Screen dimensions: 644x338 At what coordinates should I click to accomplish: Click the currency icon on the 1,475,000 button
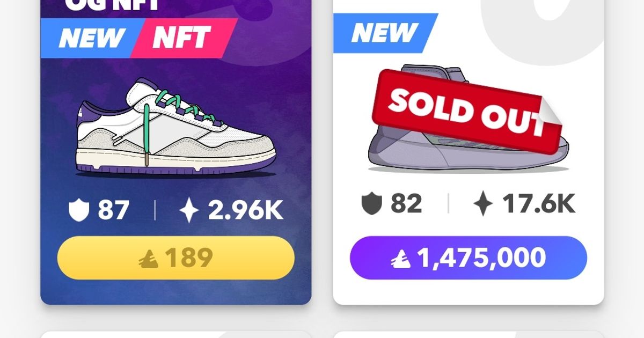click(400, 259)
